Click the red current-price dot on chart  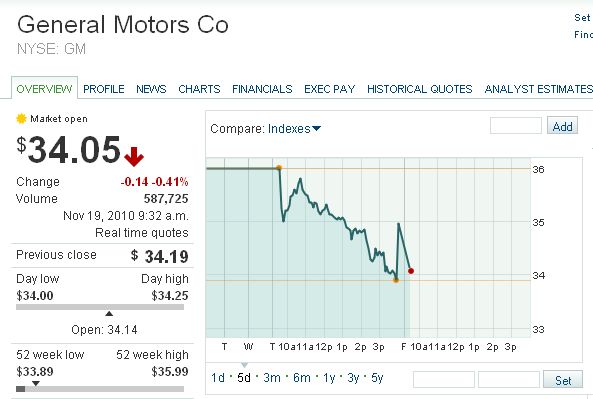coord(411,271)
